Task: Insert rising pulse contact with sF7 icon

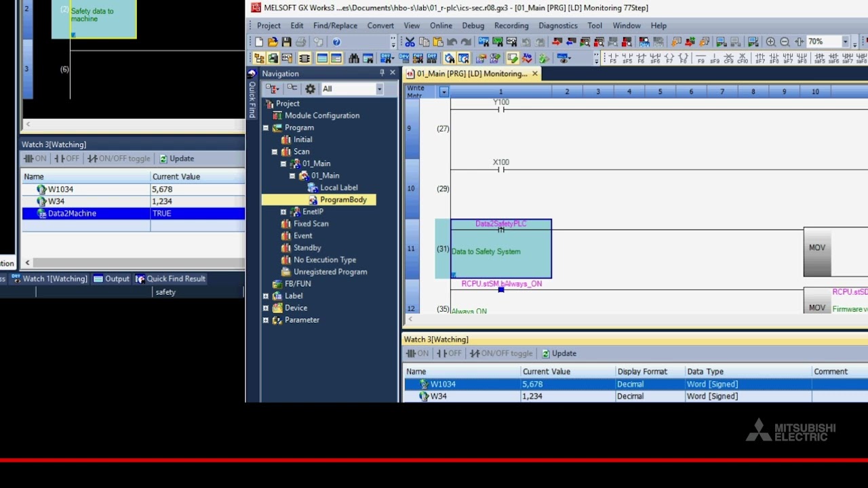Action: [x=760, y=58]
